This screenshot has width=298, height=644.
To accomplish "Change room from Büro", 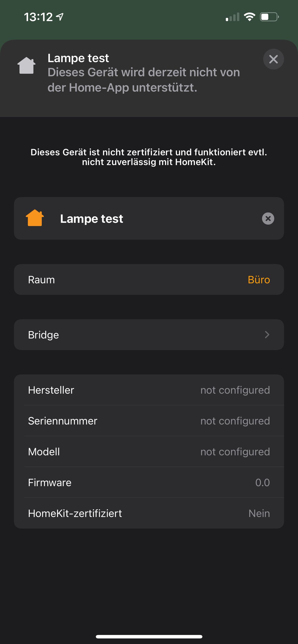I will point(259,280).
